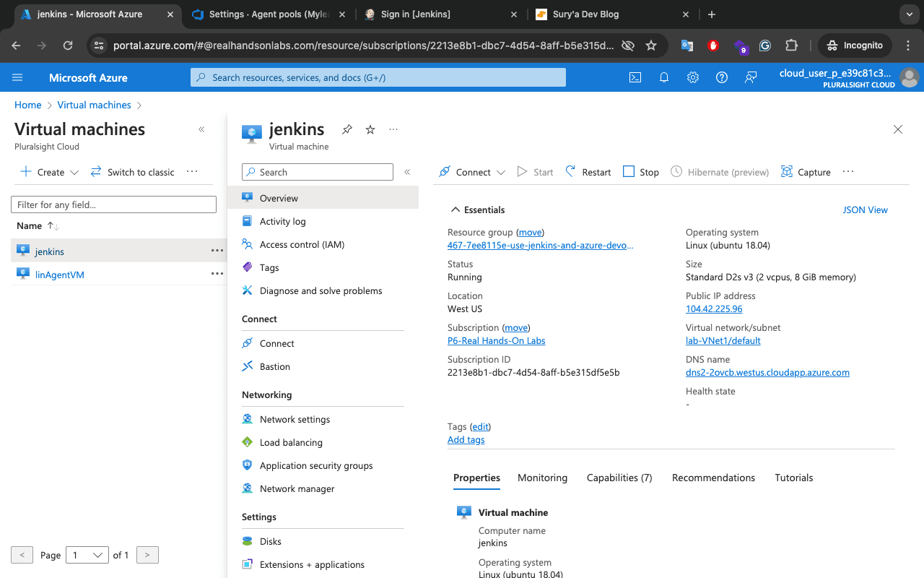The height and width of the screenshot is (578, 924).
Task: Open public IP address 104.42.225.96
Action: click(714, 309)
